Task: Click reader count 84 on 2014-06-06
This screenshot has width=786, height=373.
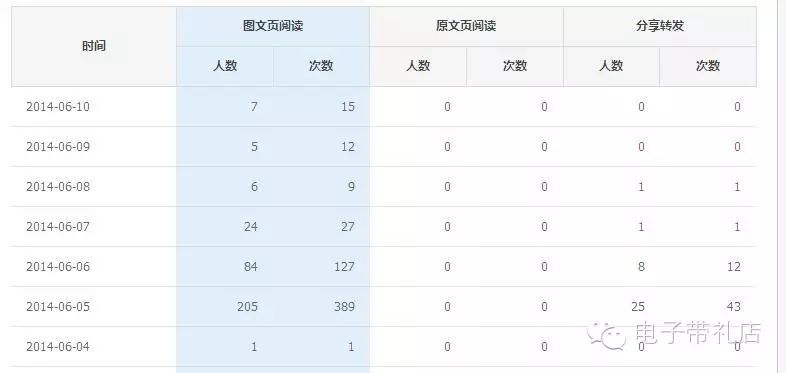Action: pyautogui.click(x=251, y=267)
